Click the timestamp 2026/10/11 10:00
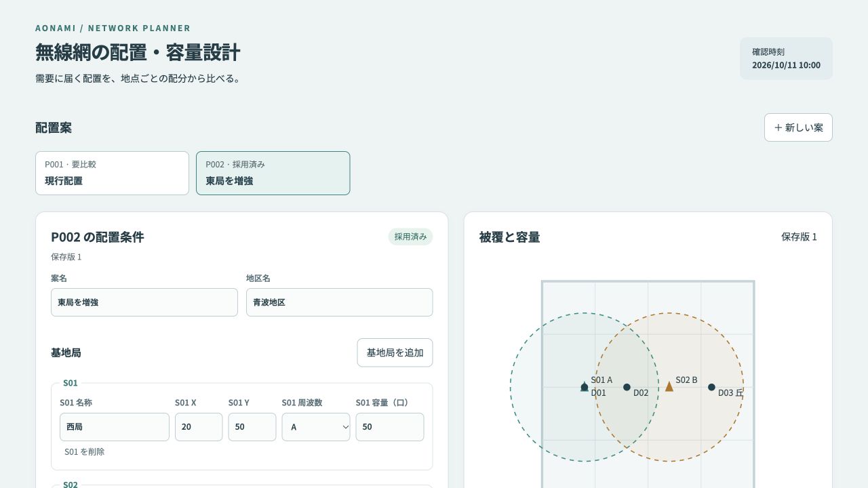 [786, 66]
